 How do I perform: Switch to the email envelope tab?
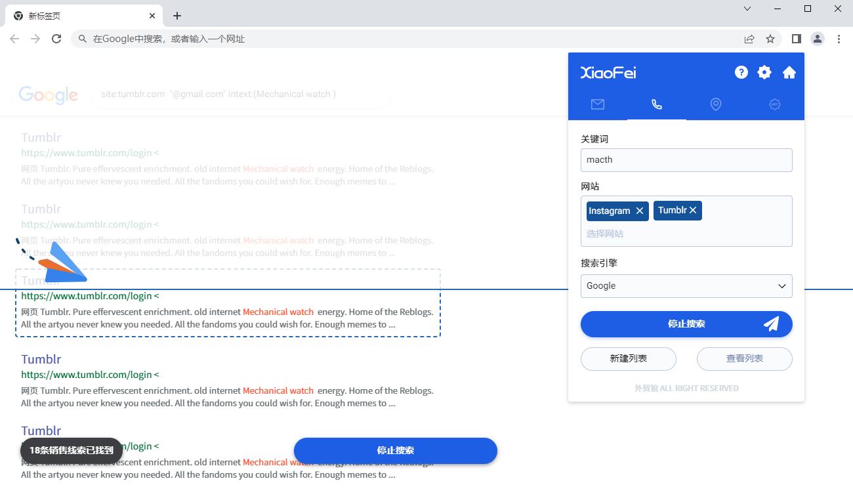(598, 104)
